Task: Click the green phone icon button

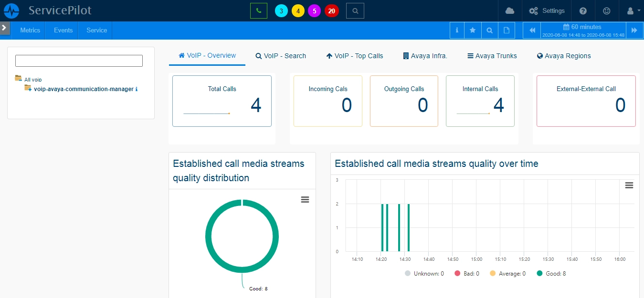Action: coord(259,10)
